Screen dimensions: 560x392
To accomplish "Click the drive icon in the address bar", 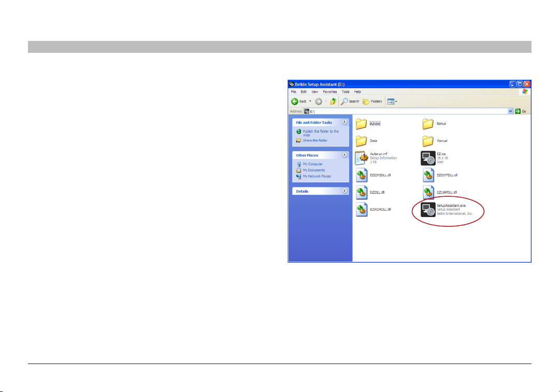I will coord(307,111).
